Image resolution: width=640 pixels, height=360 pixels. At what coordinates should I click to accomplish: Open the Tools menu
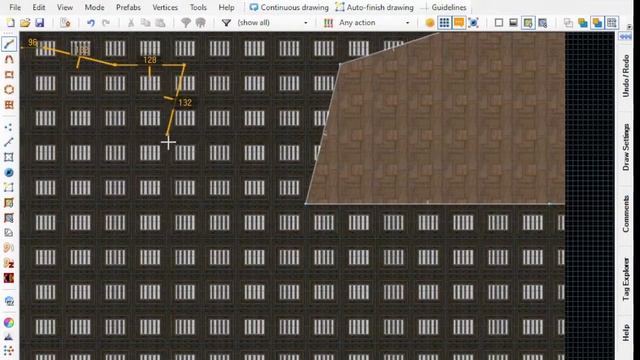pos(198,7)
